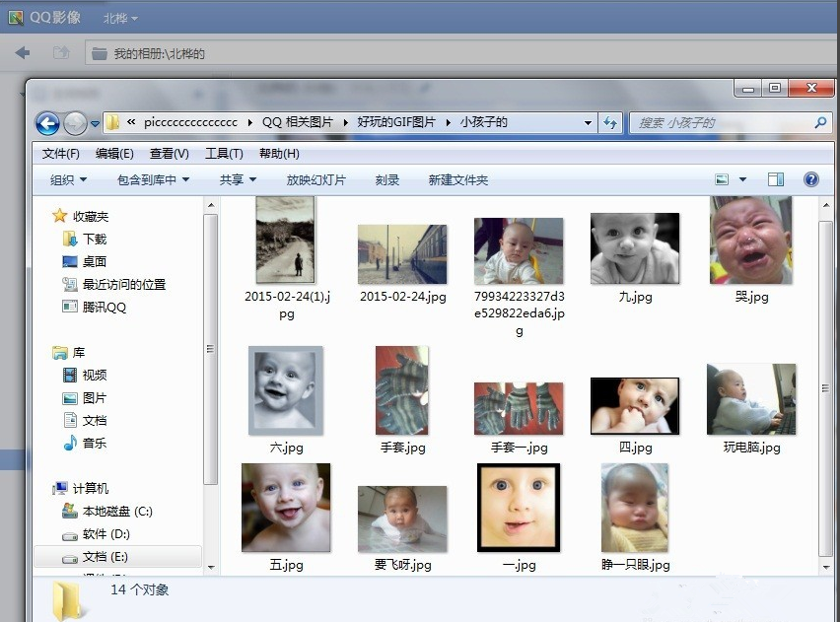The height and width of the screenshot is (622, 840).
Task: Open the Help question mark icon
Action: 810,178
